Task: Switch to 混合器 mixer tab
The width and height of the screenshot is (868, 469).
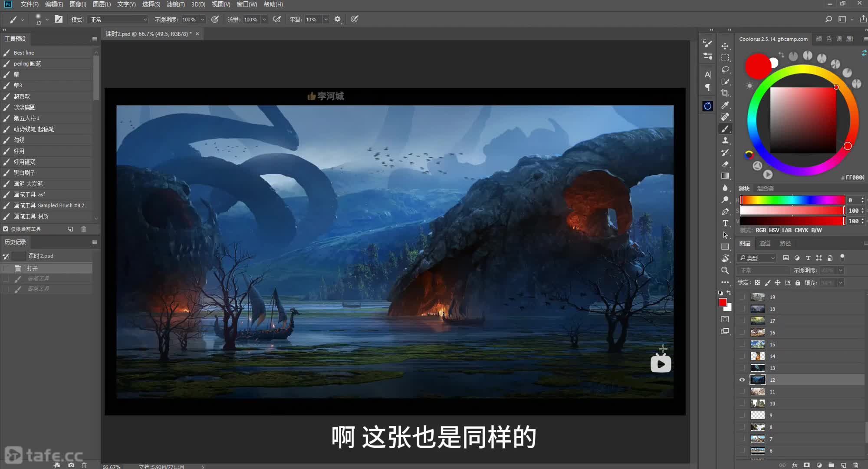Action: click(x=766, y=188)
